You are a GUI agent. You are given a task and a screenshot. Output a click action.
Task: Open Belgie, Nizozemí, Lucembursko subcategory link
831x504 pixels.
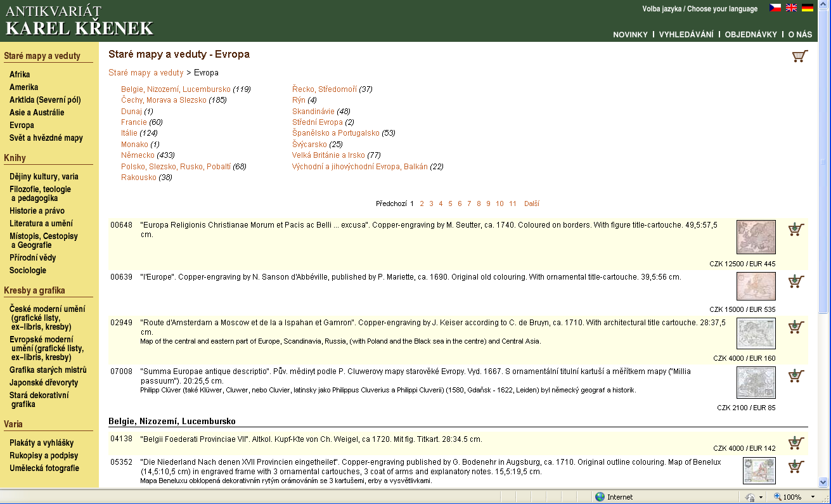point(176,89)
